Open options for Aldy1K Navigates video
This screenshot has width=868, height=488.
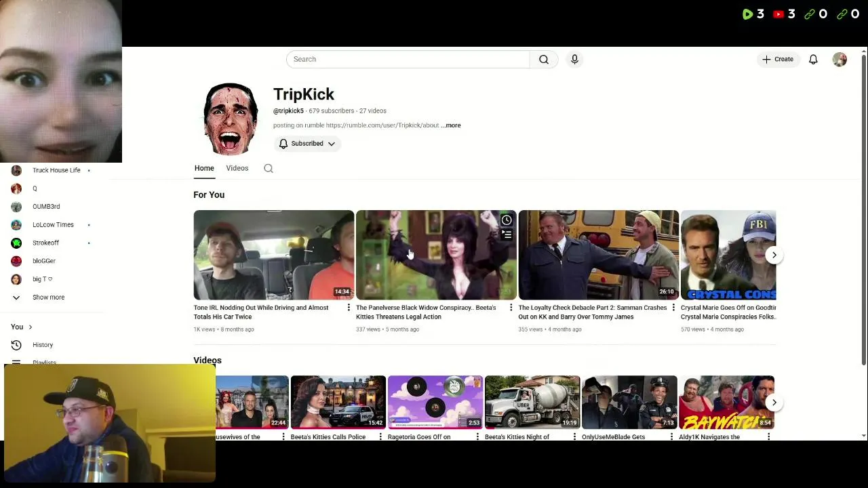[768, 437]
